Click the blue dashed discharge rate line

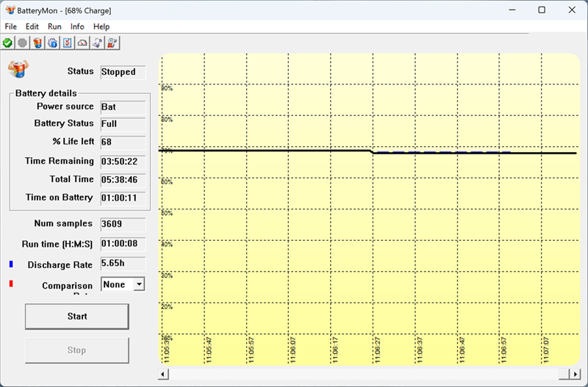click(x=442, y=152)
